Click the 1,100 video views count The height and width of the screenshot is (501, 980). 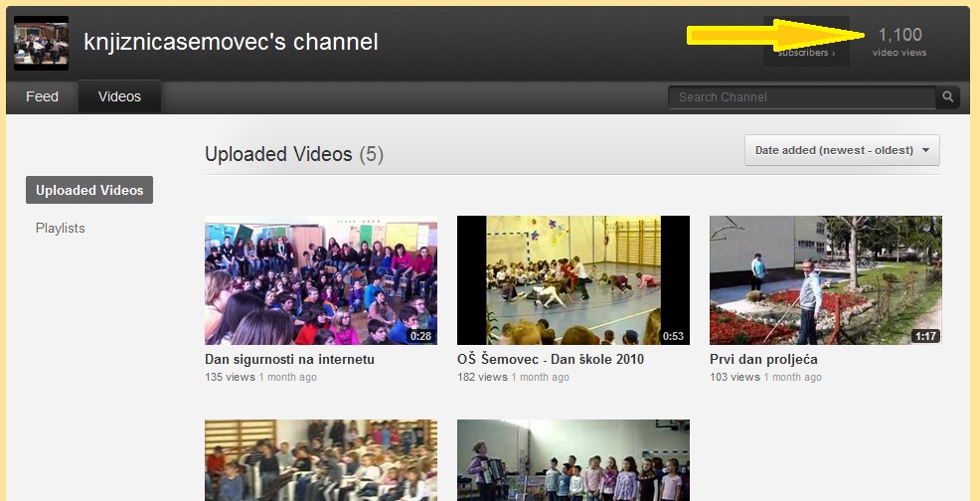click(x=899, y=35)
